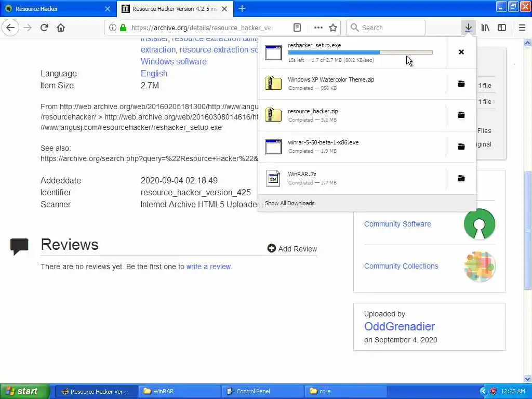Open the Windows start menu
The image size is (532, 399).
24,391
